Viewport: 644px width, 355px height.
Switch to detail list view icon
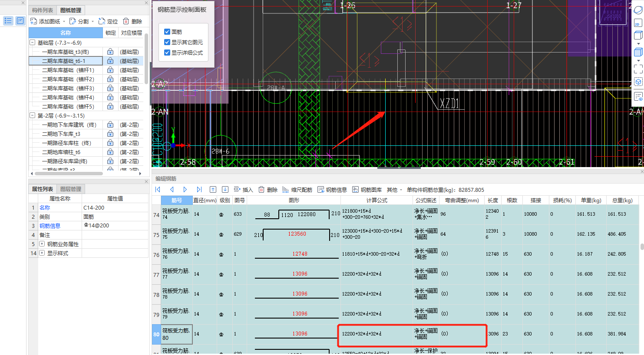coord(20,20)
